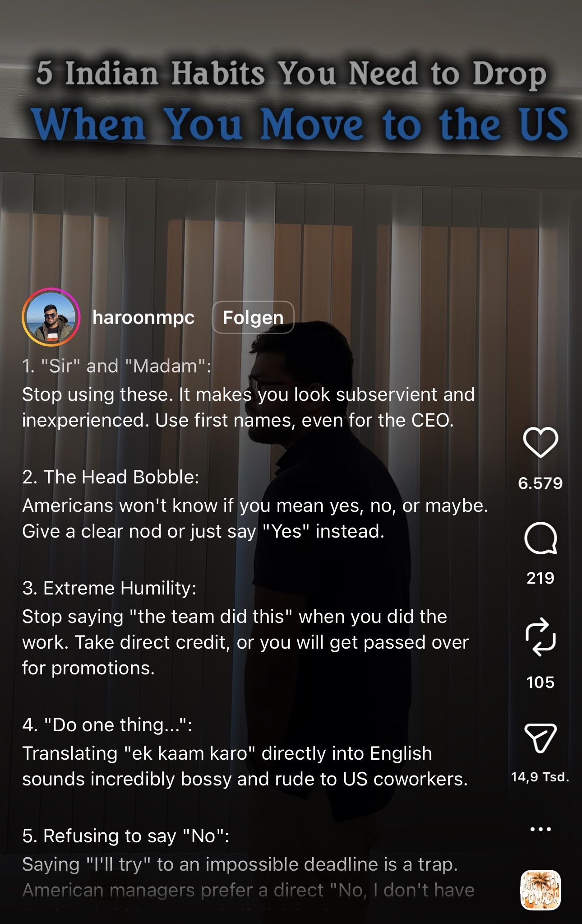Viewport: 582px width, 924px height.
Task: Collapse caption at the "Sir" and "Madam" heading
Action: tap(117, 366)
